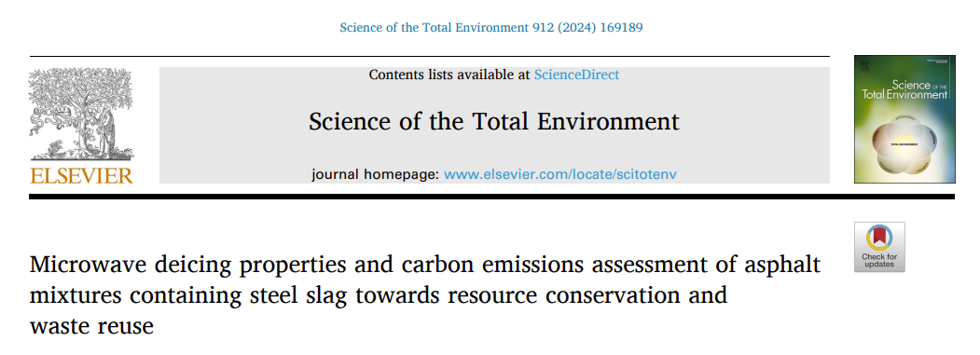Click the journal homepage: label

[376, 174]
